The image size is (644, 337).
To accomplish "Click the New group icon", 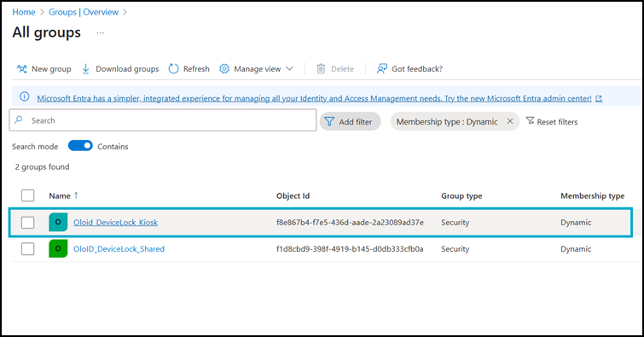I will (x=22, y=68).
